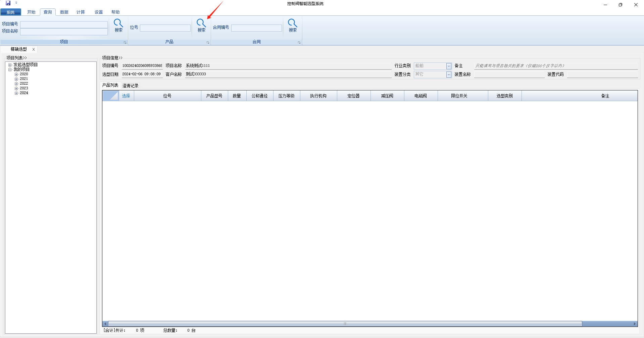Image resolution: width=644 pixels, height=338 pixels.
Task: Open the 项目 group dialog launcher
Action: 125,43
